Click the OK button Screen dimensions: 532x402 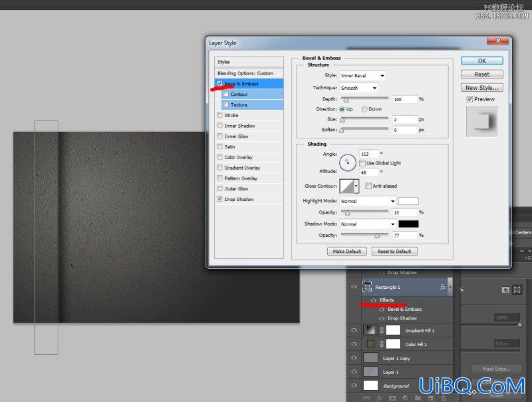481,61
